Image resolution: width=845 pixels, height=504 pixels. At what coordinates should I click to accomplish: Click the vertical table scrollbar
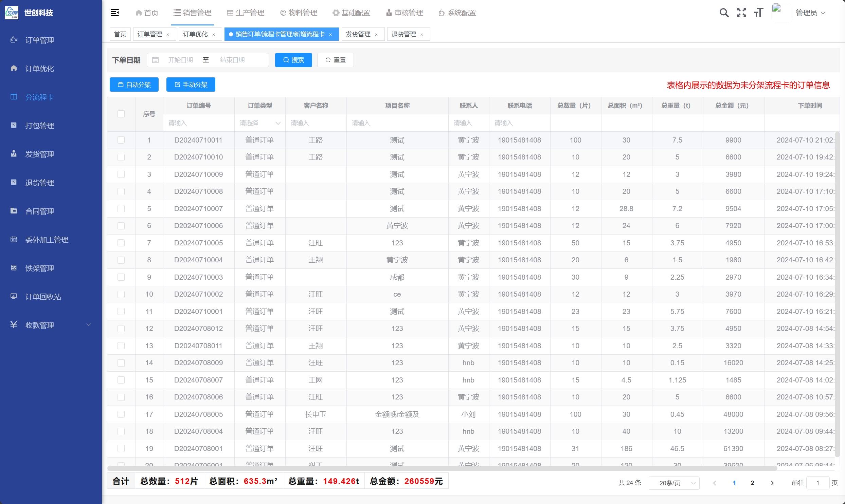point(838,295)
